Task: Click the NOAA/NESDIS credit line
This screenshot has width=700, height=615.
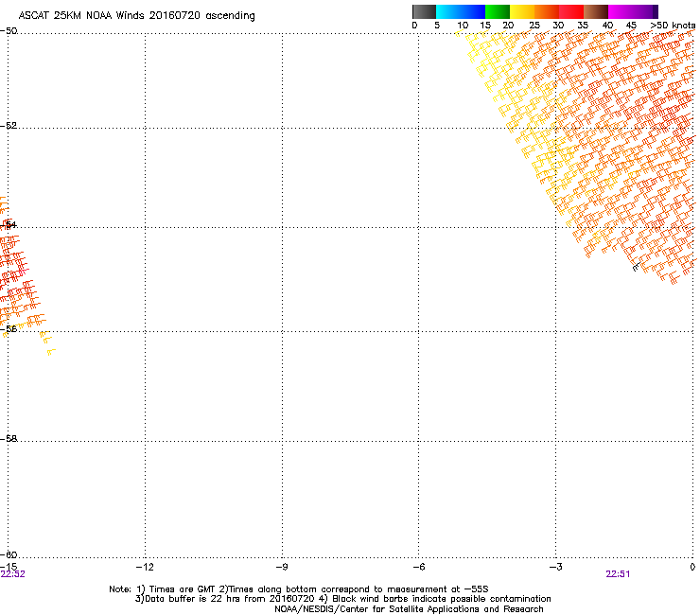Action: coord(409,609)
